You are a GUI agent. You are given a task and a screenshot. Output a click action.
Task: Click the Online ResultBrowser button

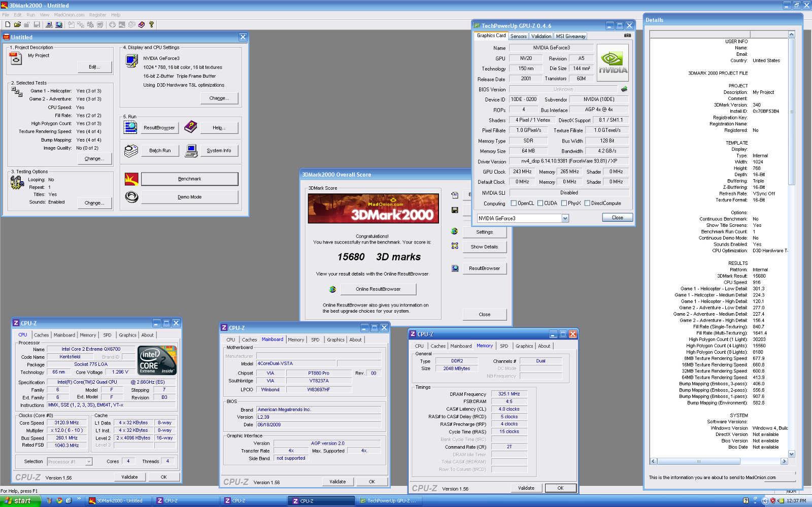pos(378,289)
